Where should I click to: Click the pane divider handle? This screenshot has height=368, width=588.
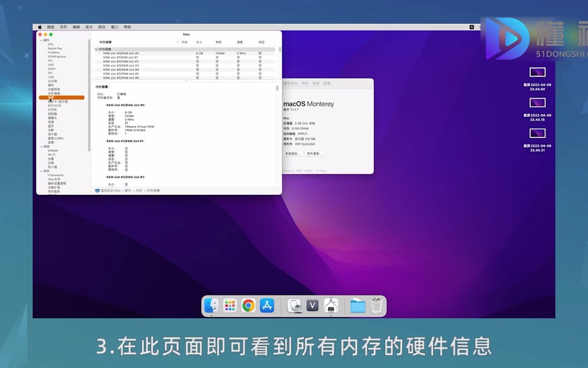186,81
